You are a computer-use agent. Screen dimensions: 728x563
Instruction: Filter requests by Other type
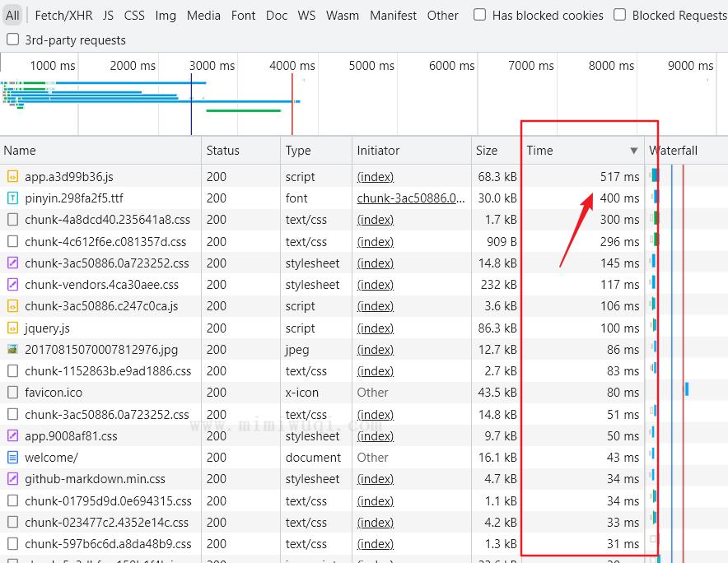(442, 16)
